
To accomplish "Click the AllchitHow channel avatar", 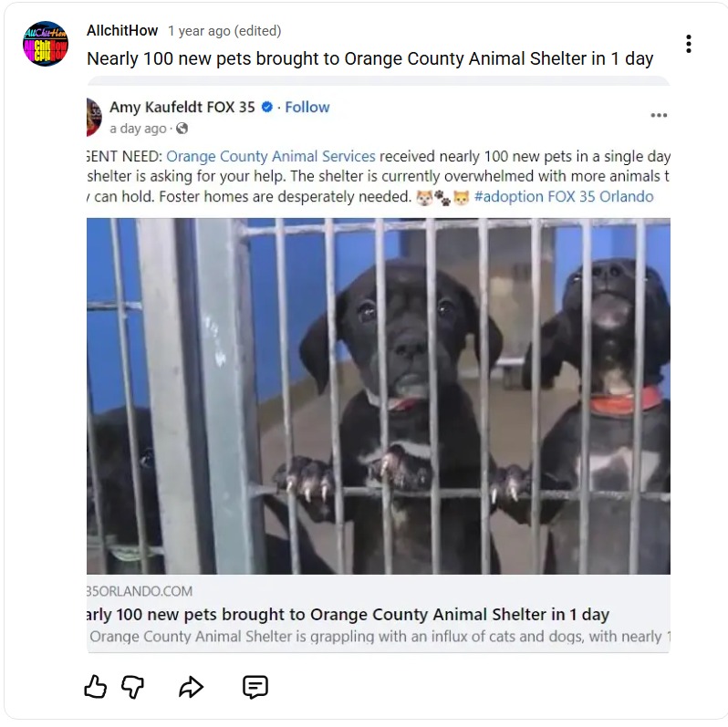I will click(x=46, y=44).
